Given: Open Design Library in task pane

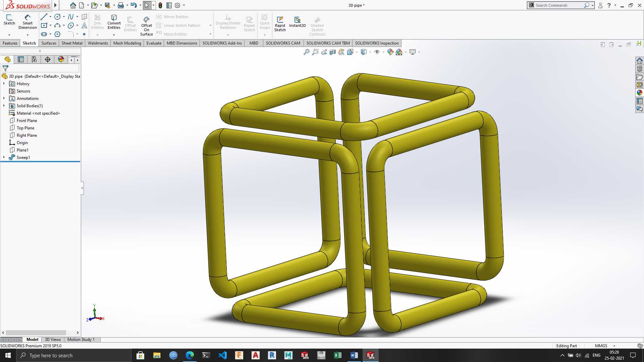Looking at the screenshot, I should pos(640,69).
